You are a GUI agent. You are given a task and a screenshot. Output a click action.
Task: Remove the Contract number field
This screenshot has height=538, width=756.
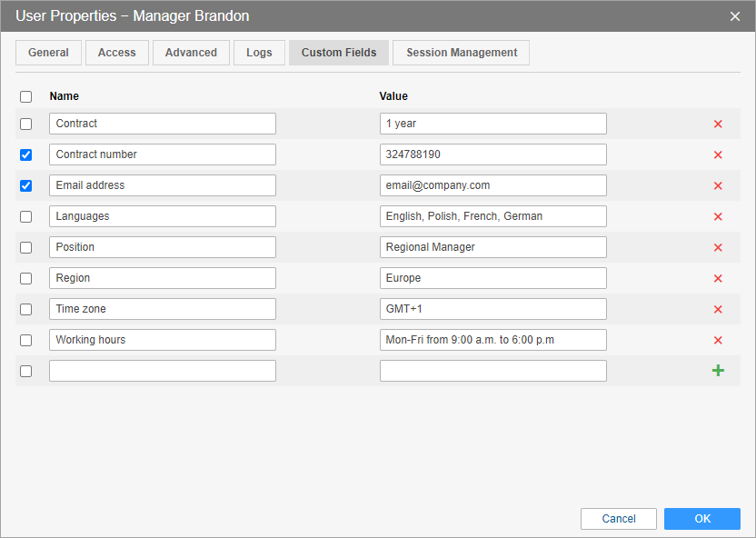click(718, 154)
